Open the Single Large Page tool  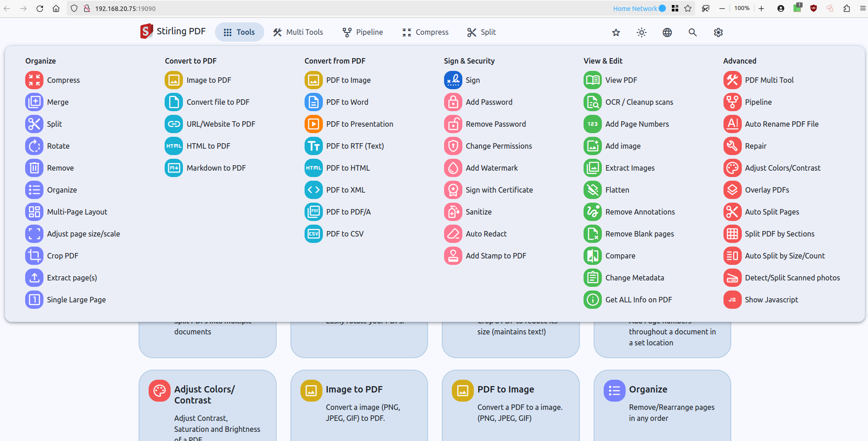point(65,300)
